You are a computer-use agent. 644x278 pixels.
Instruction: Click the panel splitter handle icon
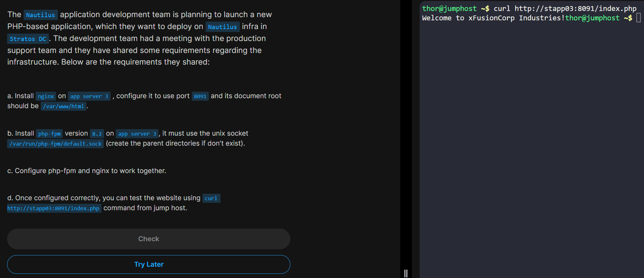(406, 273)
